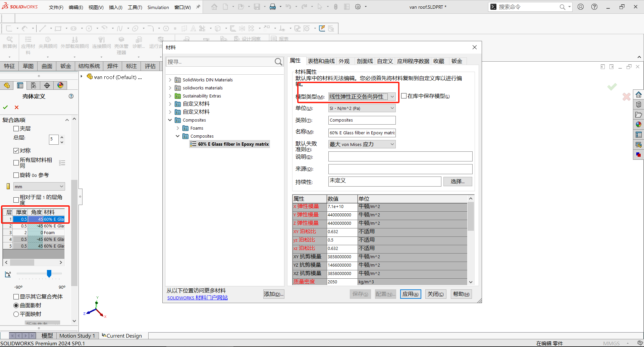The width and height of the screenshot is (644, 347).
Task: Click the New document icon in the top toolbar
Action: (x=225, y=7)
